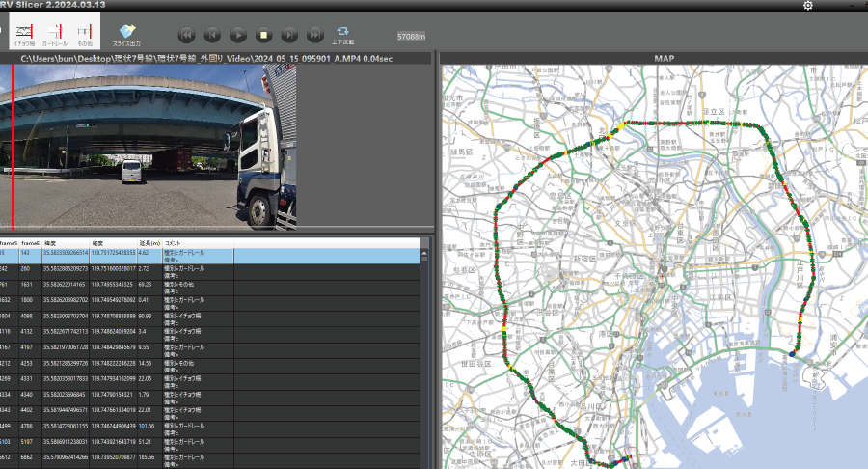Viewport: 868px width, 469px height.
Task: Step back one frame
Action: click(x=212, y=35)
